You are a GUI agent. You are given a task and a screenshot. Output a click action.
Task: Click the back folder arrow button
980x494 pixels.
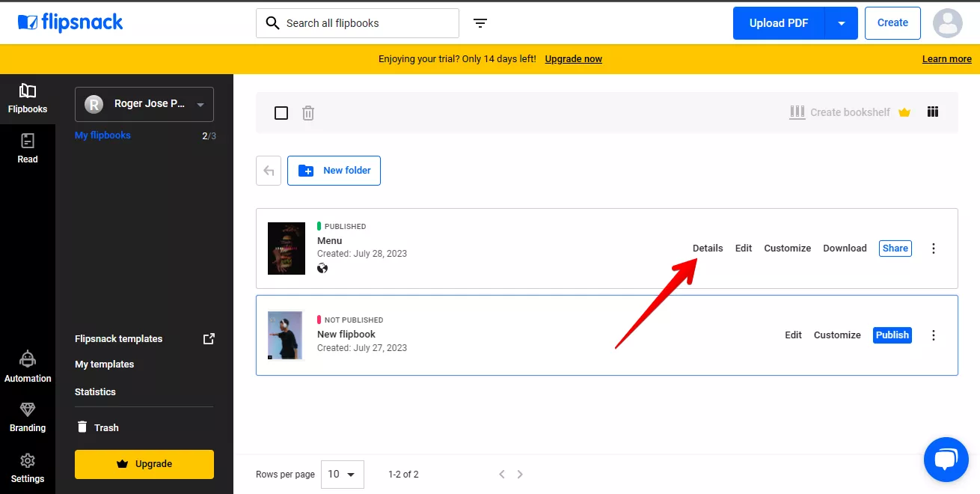[x=269, y=171]
